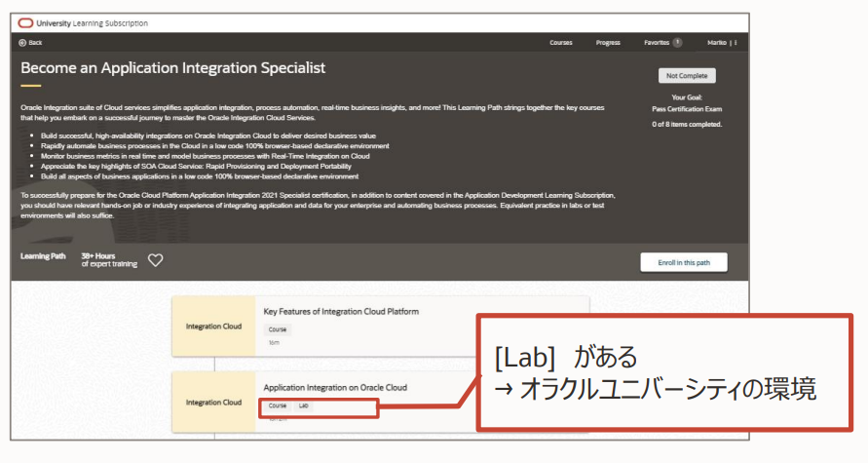Open the Progress menu
868x463 pixels.
[x=608, y=43]
